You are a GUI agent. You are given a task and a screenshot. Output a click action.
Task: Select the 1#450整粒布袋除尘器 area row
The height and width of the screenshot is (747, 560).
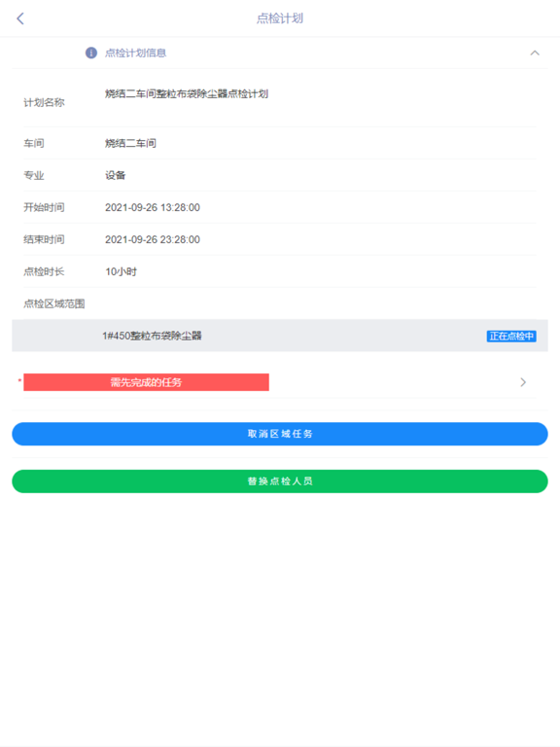click(280, 336)
